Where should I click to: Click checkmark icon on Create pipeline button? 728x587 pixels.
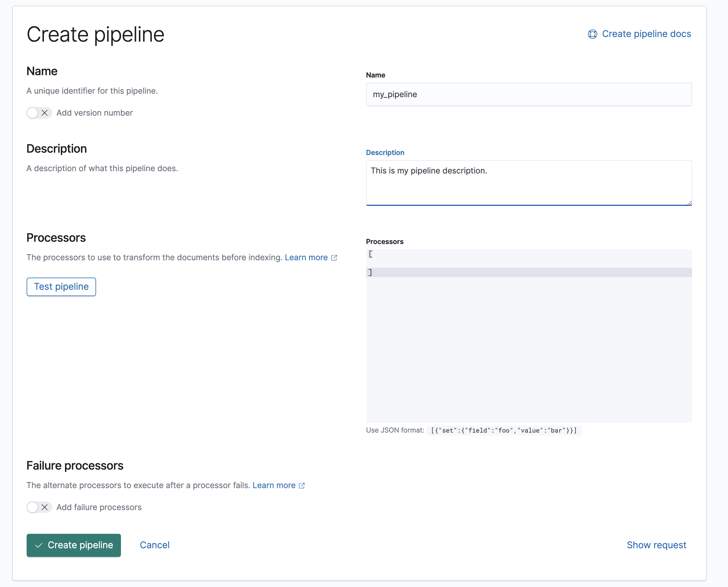click(x=39, y=545)
